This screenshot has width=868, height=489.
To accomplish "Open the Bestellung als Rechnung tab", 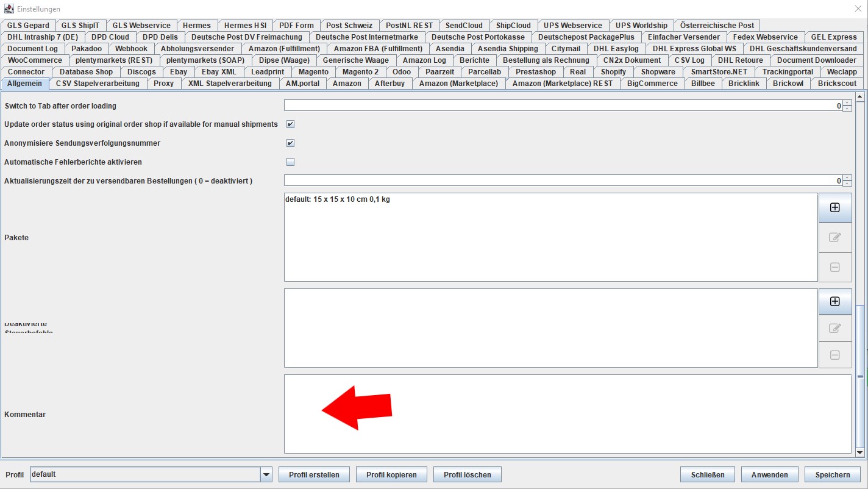I will tap(546, 60).
